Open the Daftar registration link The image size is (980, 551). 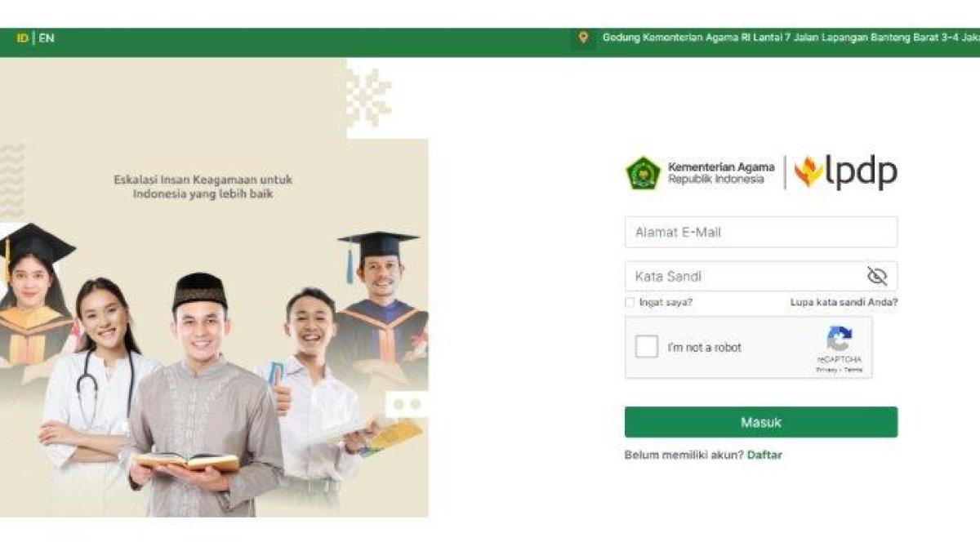pos(764,455)
